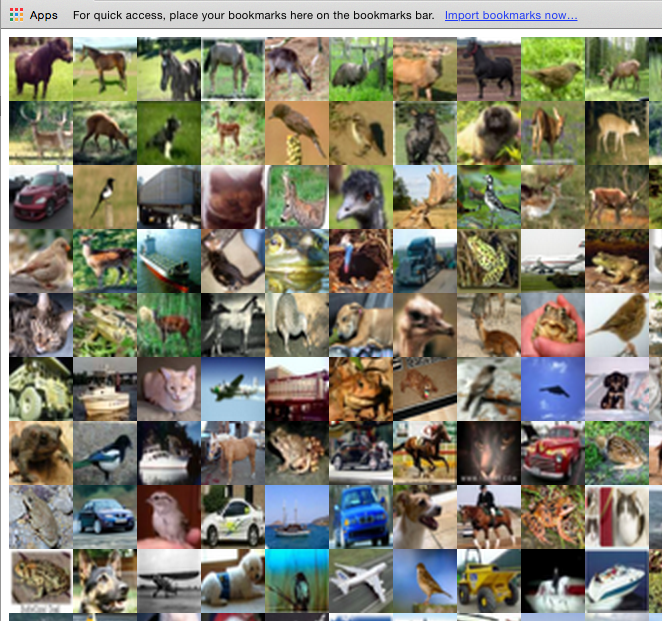Click the bird perched on yellow cob thumbnail

pyautogui.click(x=297, y=133)
